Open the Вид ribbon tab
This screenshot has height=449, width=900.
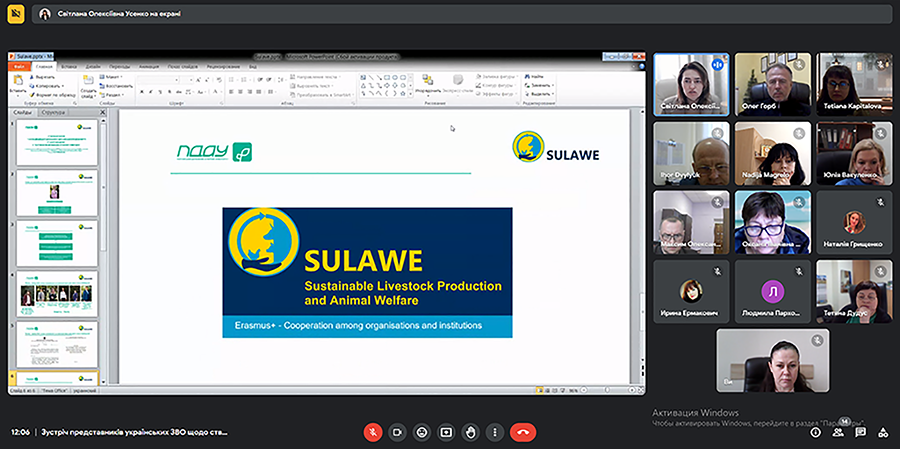pyautogui.click(x=253, y=66)
